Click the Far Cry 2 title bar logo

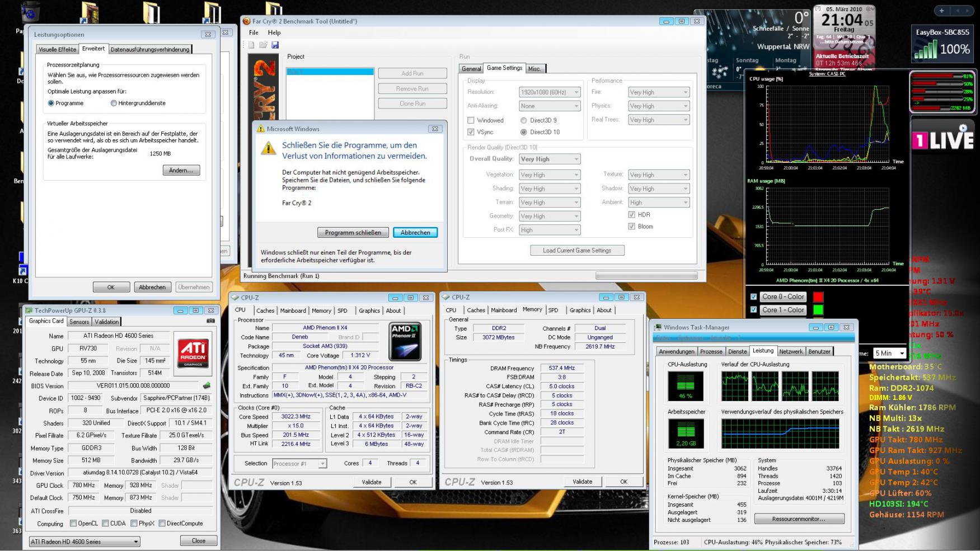coord(246,21)
